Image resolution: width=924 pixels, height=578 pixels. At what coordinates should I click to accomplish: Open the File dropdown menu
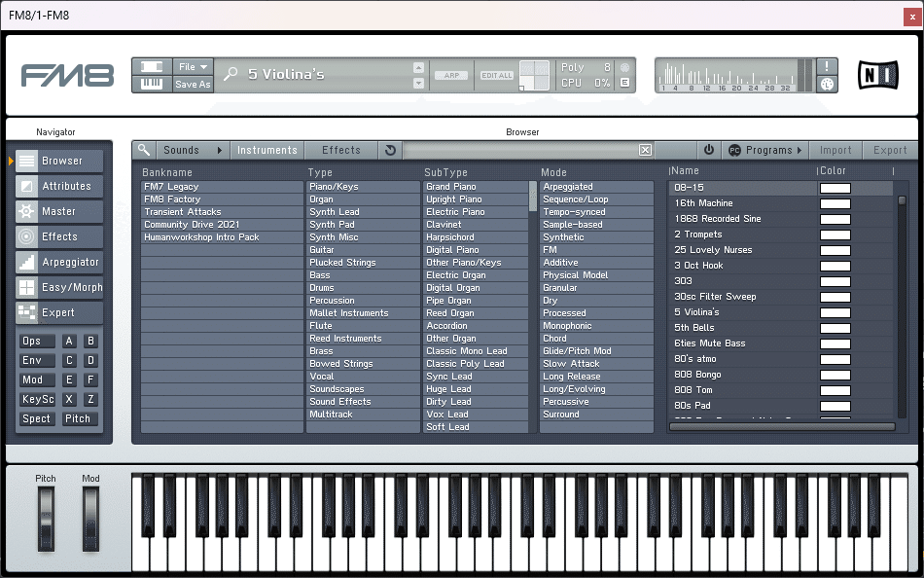coord(193,66)
